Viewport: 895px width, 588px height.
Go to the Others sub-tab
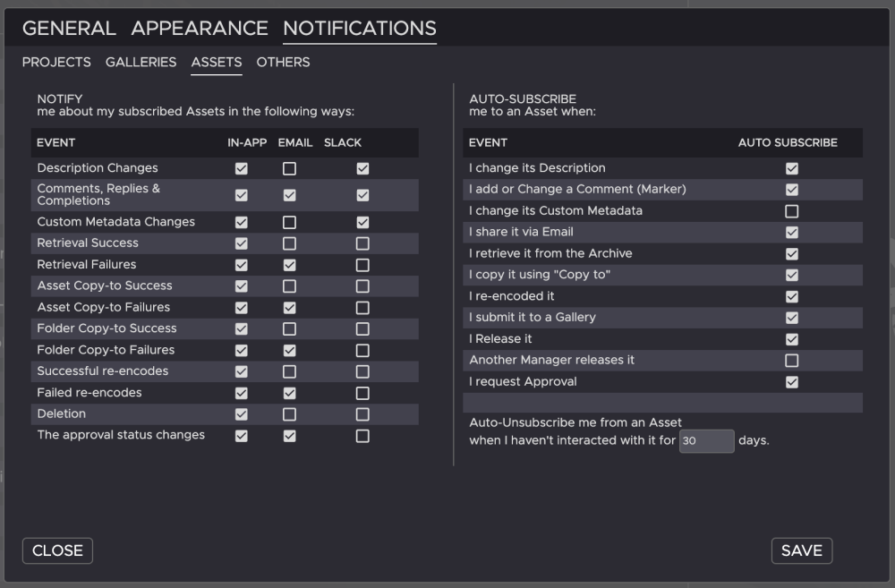click(283, 63)
